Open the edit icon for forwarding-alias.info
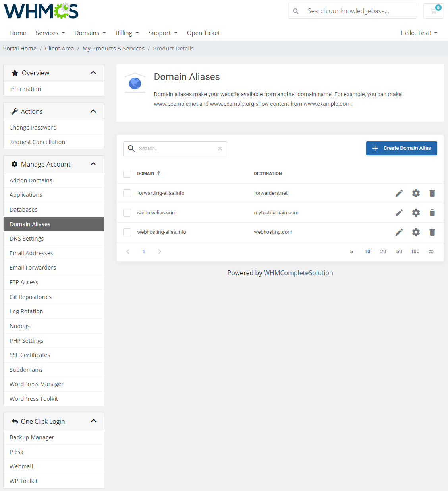Screen dimensions: 448x491 pyautogui.click(x=399, y=193)
